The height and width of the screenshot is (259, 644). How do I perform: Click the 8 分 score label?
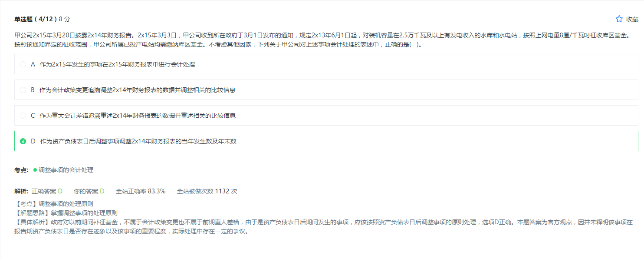64,19
